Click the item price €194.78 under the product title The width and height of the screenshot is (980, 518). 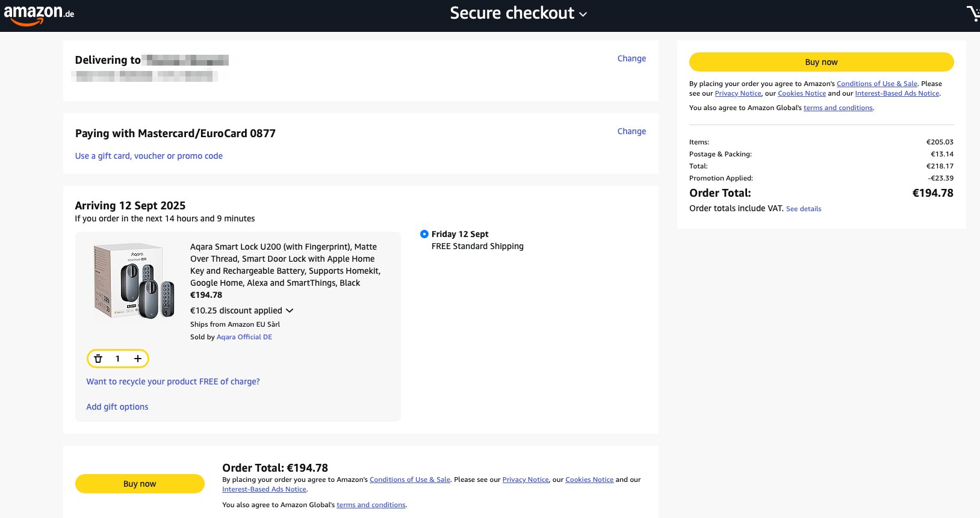click(x=206, y=295)
